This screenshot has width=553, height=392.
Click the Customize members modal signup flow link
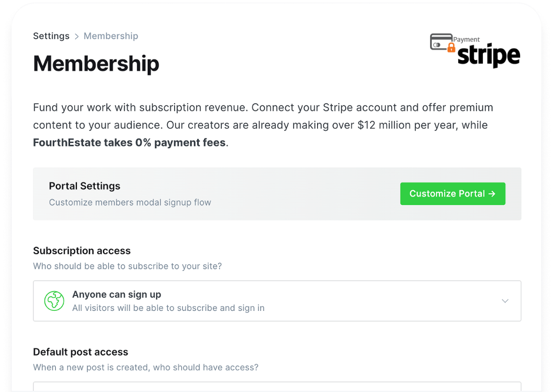(x=129, y=202)
